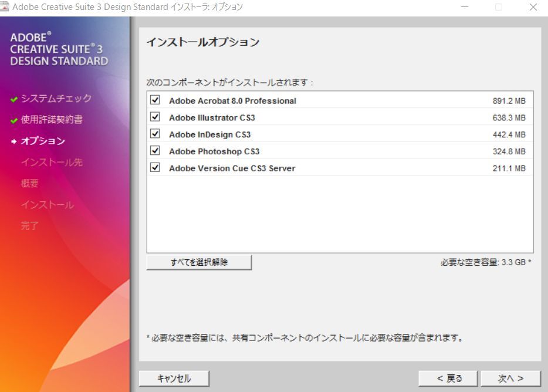Click Adobe Photoshop CS3 label

tap(214, 151)
